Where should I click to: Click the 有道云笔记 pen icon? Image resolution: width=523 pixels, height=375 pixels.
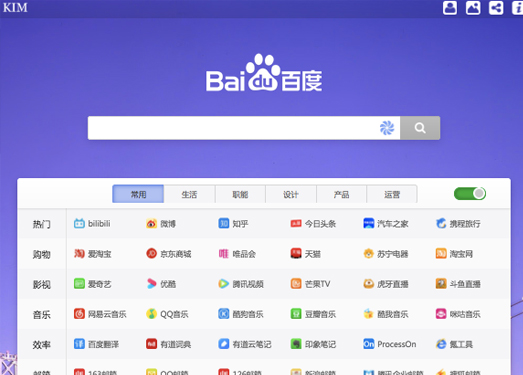(223, 344)
